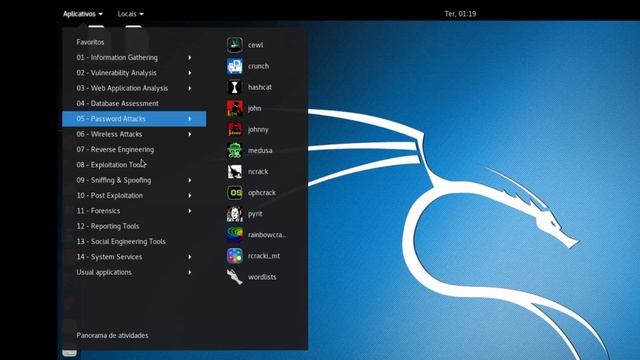Expand arrow beside Password Attacks

coord(190,119)
